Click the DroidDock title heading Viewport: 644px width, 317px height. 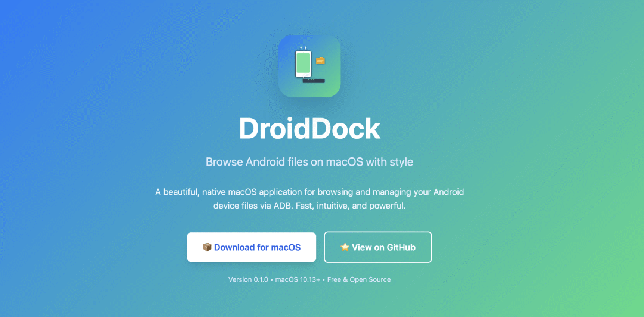[309, 129]
